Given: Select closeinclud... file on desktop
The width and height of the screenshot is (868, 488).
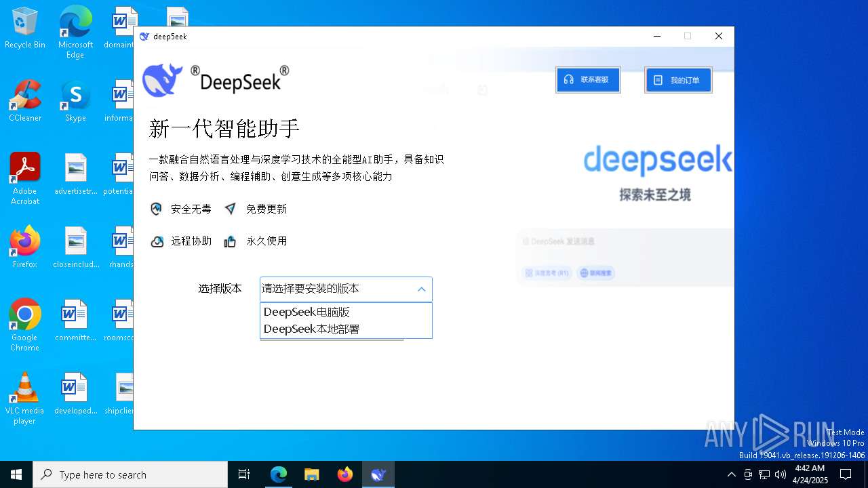Looking at the screenshot, I should (x=75, y=247).
